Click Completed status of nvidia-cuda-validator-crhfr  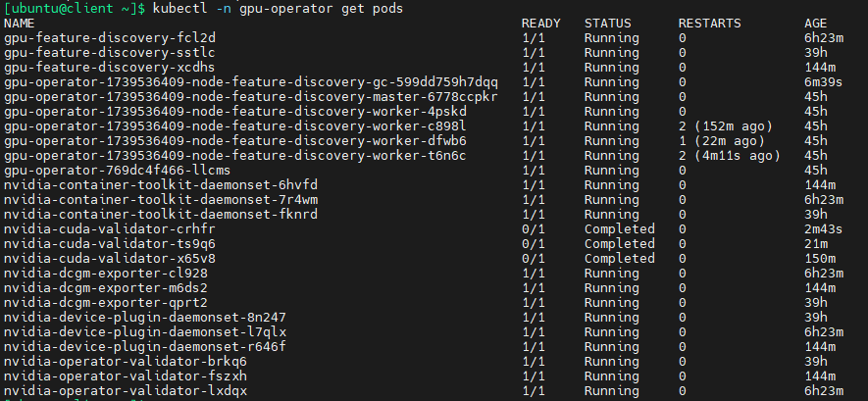pos(620,229)
